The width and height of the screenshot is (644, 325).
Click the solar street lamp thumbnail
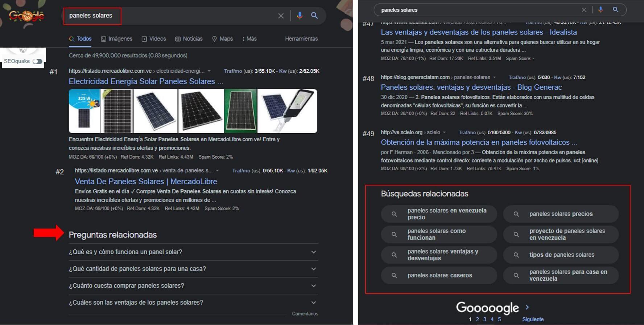click(x=287, y=111)
